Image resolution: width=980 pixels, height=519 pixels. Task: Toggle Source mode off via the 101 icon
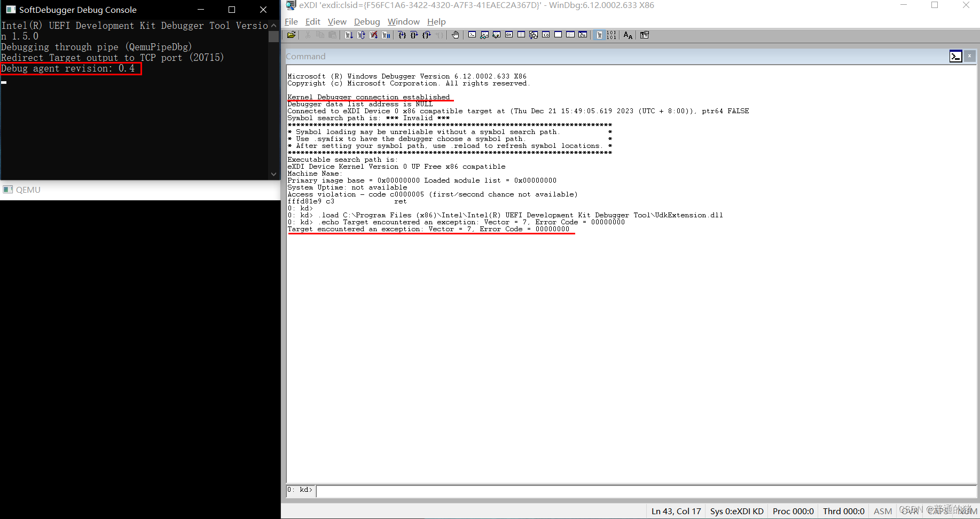point(611,35)
